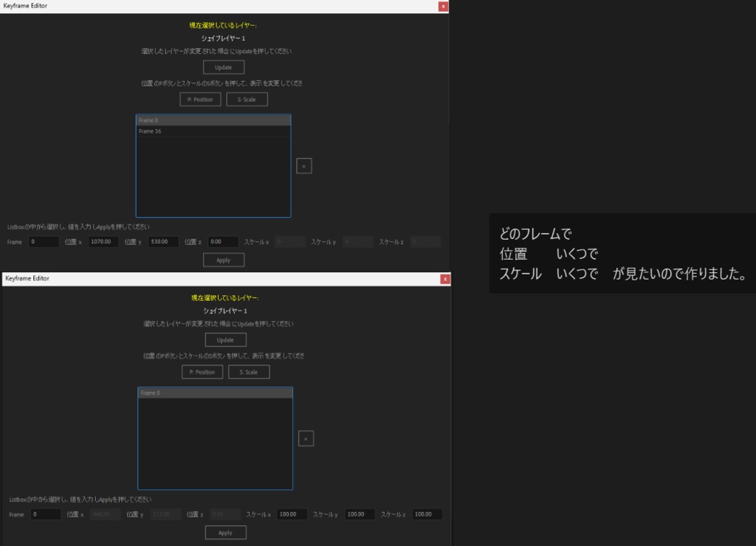Click Update in the upper Keyframe Editor

click(223, 67)
